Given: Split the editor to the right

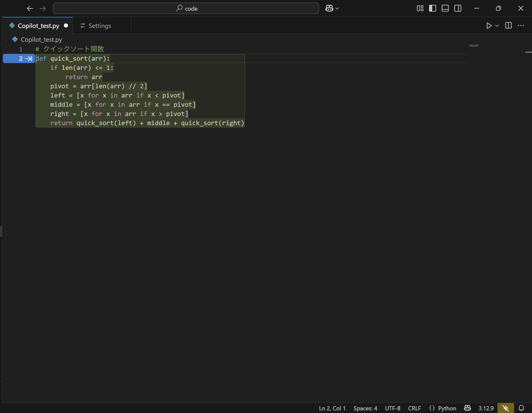Looking at the screenshot, I should click(x=508, y=25).
